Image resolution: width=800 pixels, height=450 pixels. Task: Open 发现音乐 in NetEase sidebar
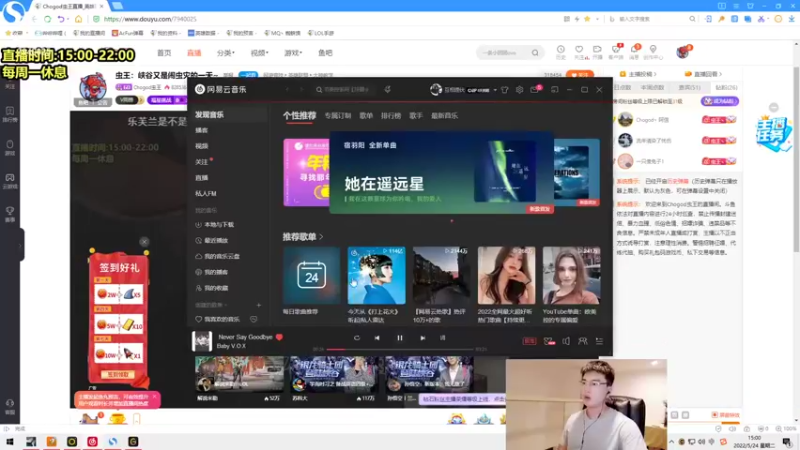click(x=209, y=115)
